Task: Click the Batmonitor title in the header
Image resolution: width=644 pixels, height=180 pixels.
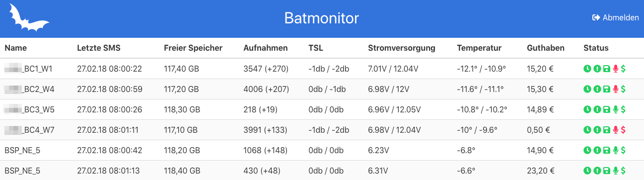Action: [322, 18]
